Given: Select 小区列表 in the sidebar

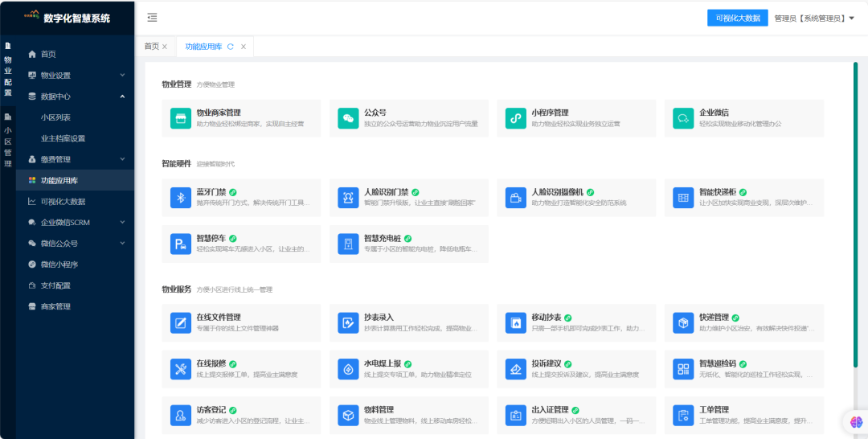Looking at the screenshot, I should pyautogui.click(x=55, y=117).
